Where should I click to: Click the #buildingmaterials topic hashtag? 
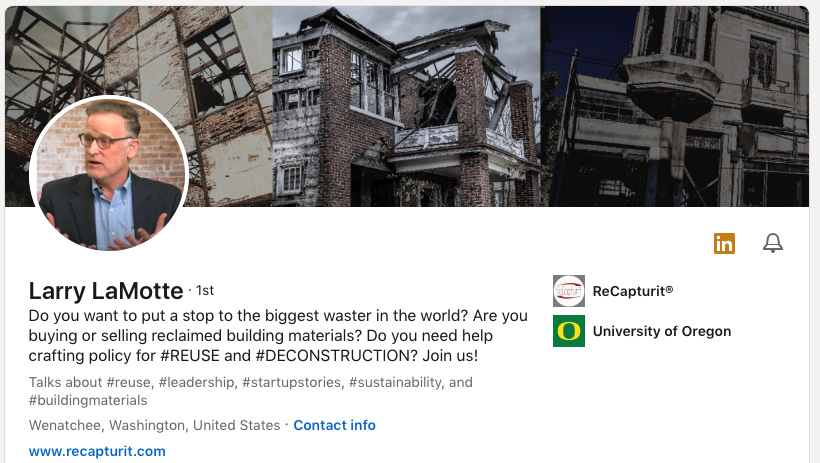[x=88, y=401]
